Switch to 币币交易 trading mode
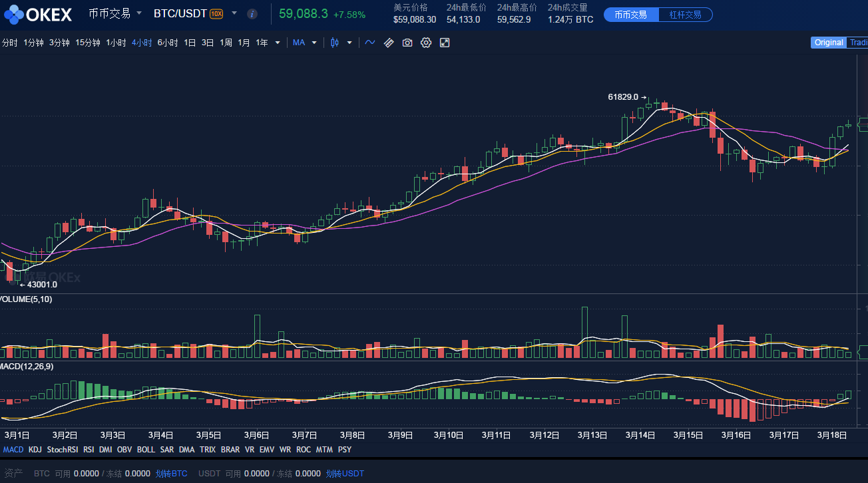Image resolution: width=868 pixels, height=483 pixels. tap(631, 15)
